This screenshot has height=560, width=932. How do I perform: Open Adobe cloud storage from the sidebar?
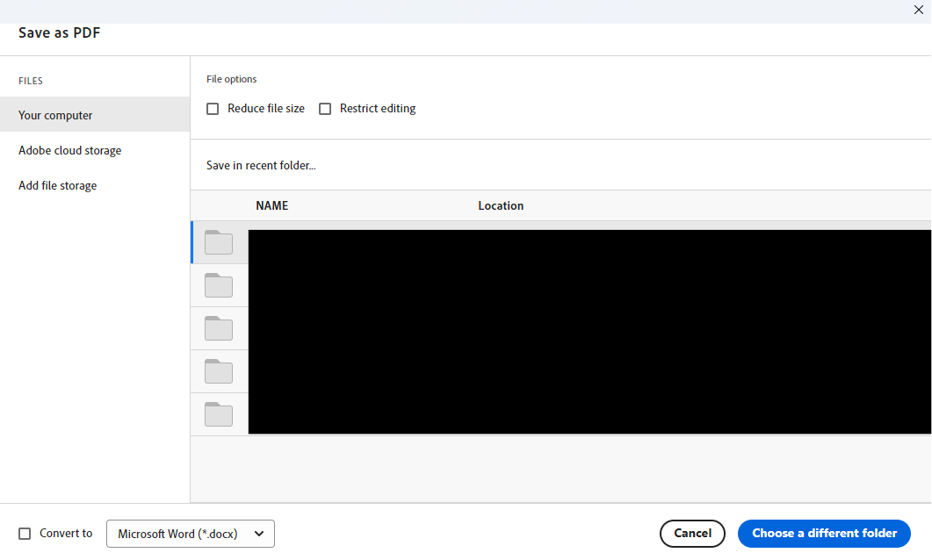click(69, 150)
